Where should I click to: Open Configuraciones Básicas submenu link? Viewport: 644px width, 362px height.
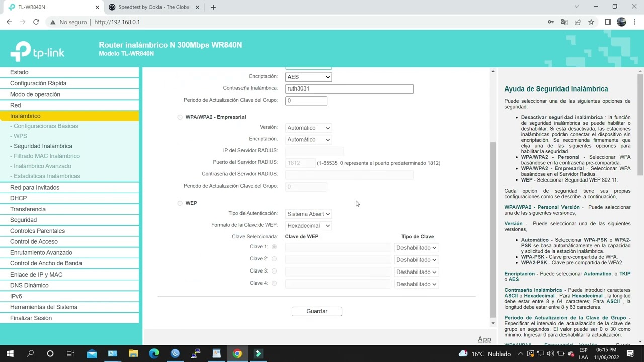(46, 126)
